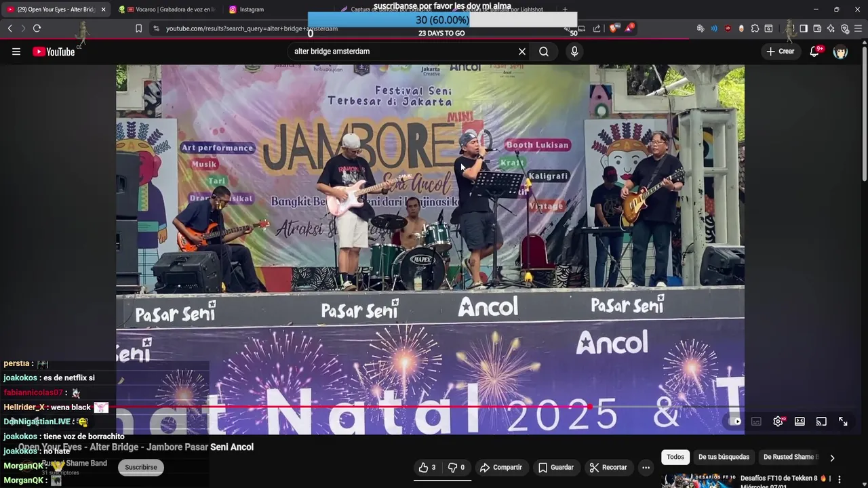Image resolution: width=868 pixels, height=488 pixels.
Task: Open options for Desafíos FT10 video
Action: 840,479
